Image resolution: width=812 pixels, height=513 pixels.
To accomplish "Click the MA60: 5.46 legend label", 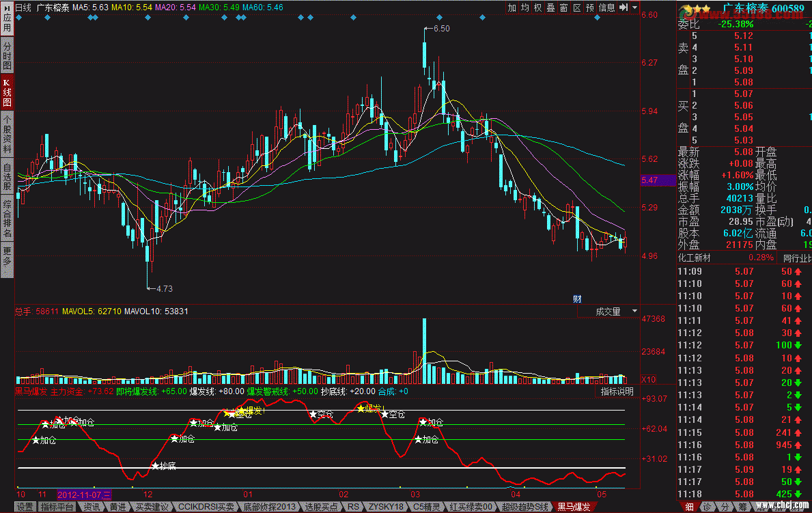I will 262,8.
